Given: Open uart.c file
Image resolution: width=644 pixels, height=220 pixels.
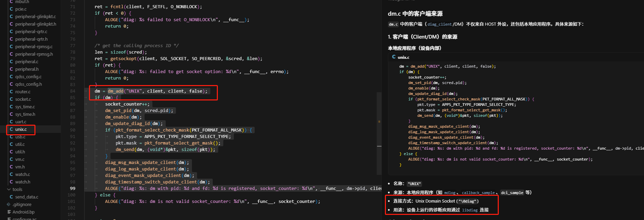Looking at the screenshot, I should pos(20,122).
